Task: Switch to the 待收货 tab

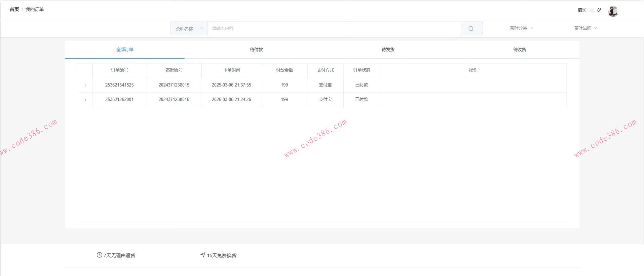Action: pos(520,49)
